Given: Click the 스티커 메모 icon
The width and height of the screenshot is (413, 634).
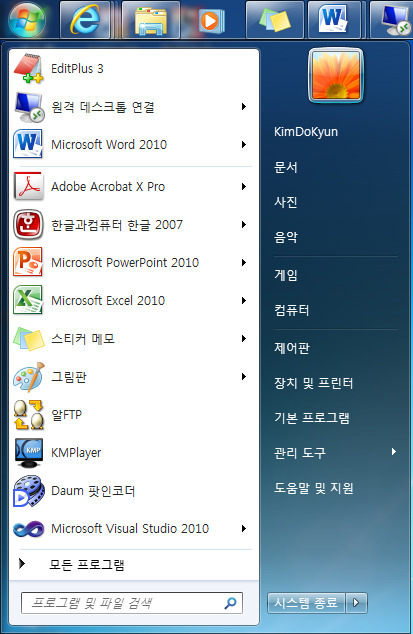Looking at the screenshot, I should [28, 338].
